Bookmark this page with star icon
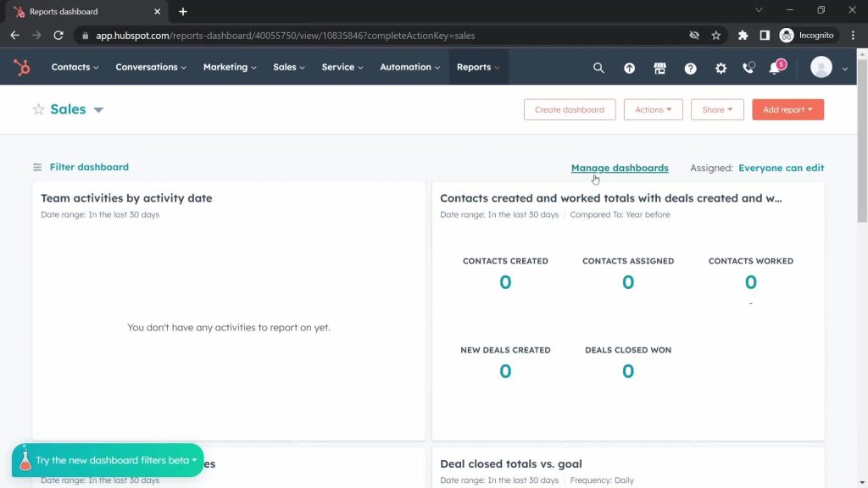The height and width of the screenshot is (488, 868). pos(716,36)
